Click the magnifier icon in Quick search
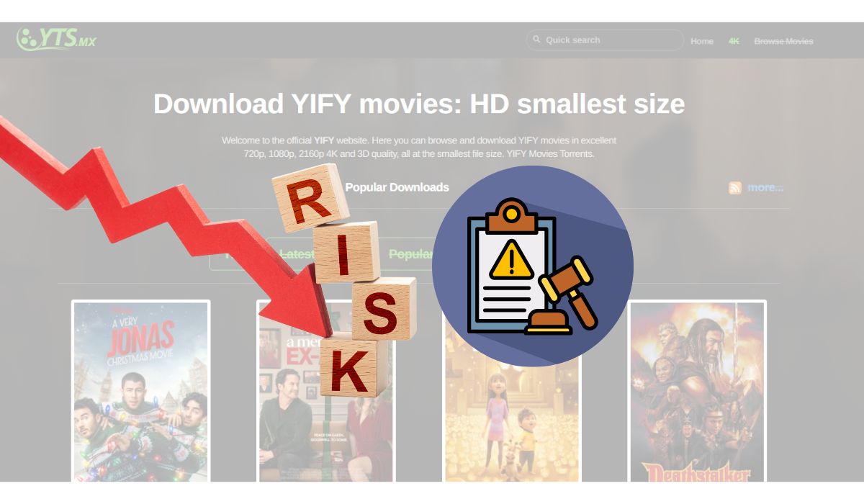Viewport: 864px width, 504px height. tap(536, 40)
